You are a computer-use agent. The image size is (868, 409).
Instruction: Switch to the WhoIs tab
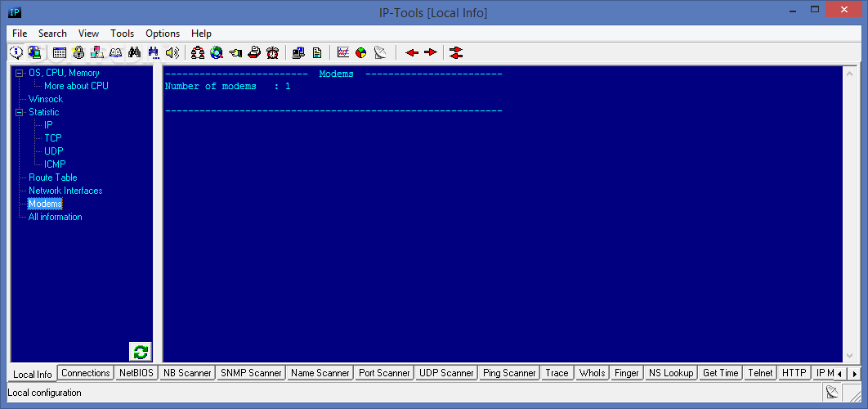[x=593, y=373]
